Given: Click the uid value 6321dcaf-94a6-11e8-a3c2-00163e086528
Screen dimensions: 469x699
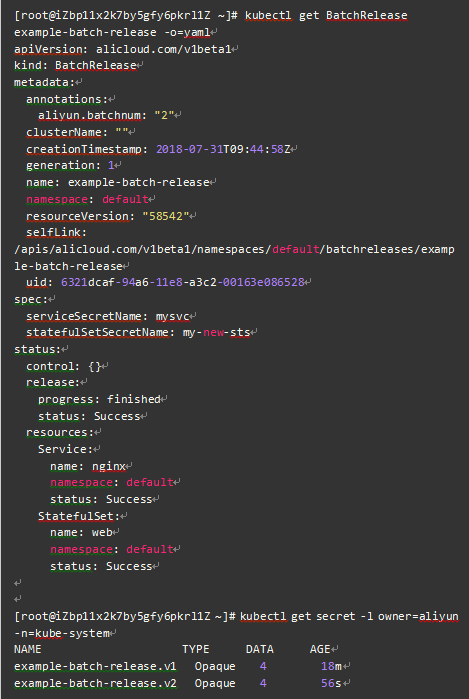Looking at the screenshot, I should 182,282.
